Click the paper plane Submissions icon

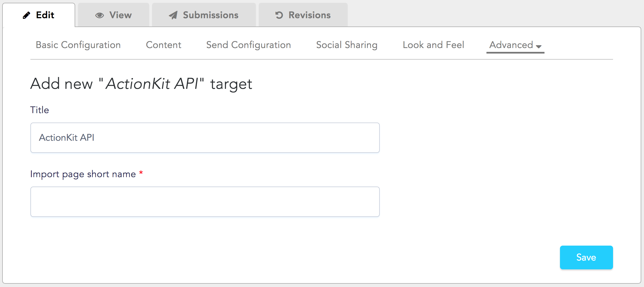[173, 15]
